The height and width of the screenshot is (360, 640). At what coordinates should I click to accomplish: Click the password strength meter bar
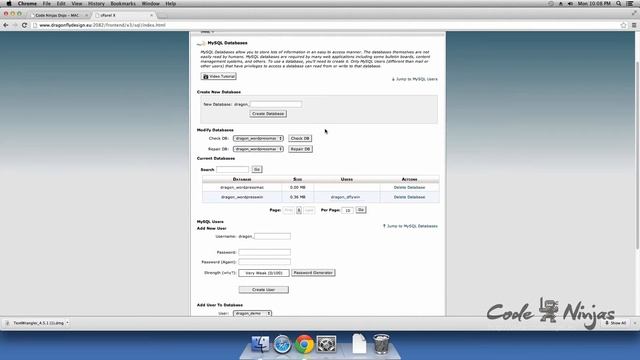point(264,273)
